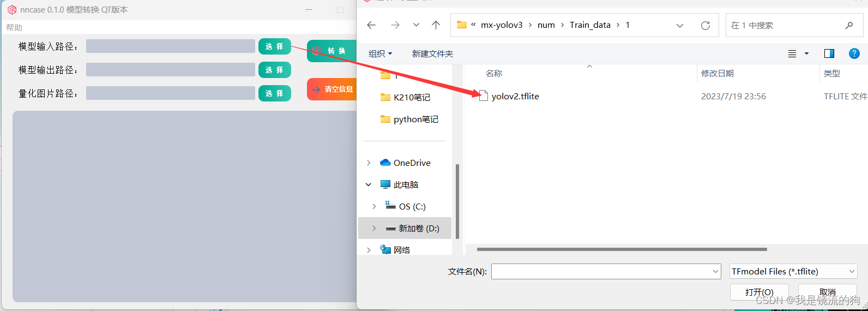The width and height of the screenshot is (868, 311).
Task: Collapse the 此电脑 tree node
Action: (x=369, y=184)
